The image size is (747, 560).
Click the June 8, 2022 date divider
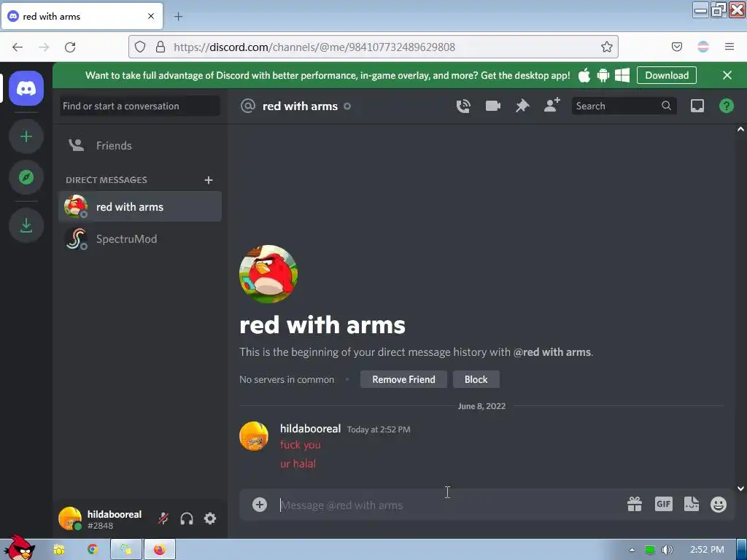click(481, 406)
